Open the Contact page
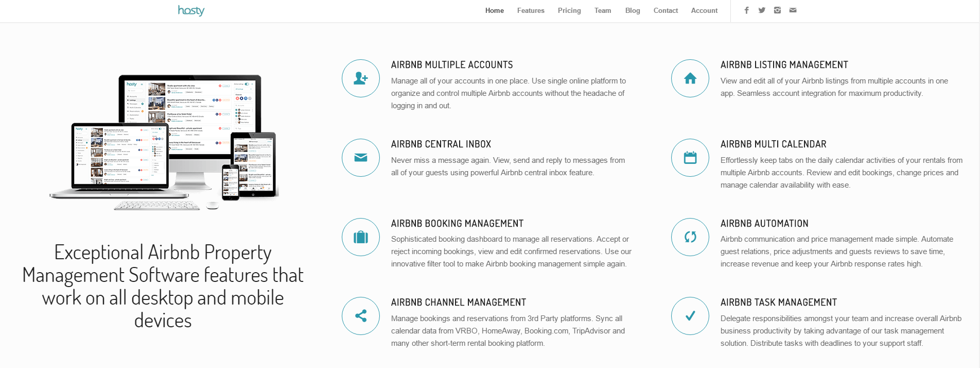The image size is (980, 368). point(666,10)
